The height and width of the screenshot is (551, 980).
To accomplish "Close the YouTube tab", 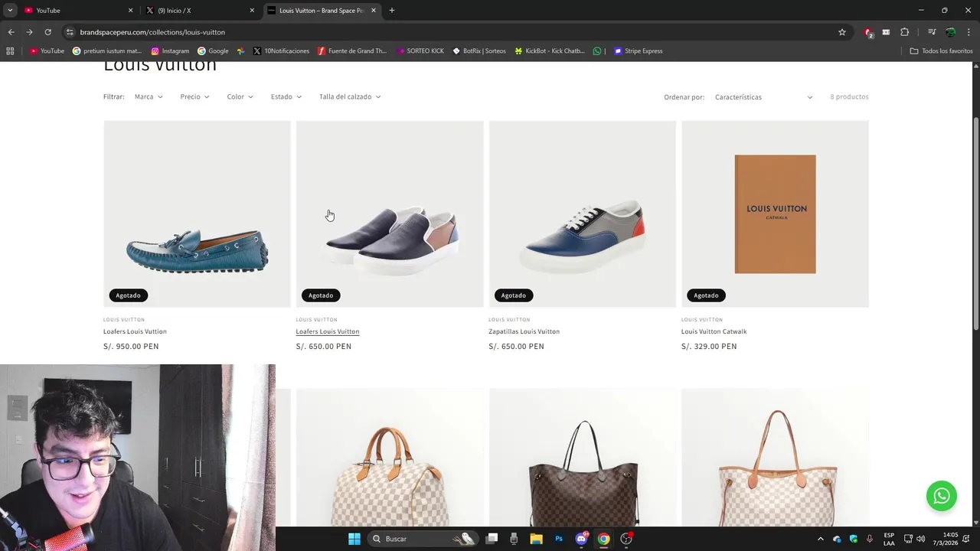I will tap(130, 11).
